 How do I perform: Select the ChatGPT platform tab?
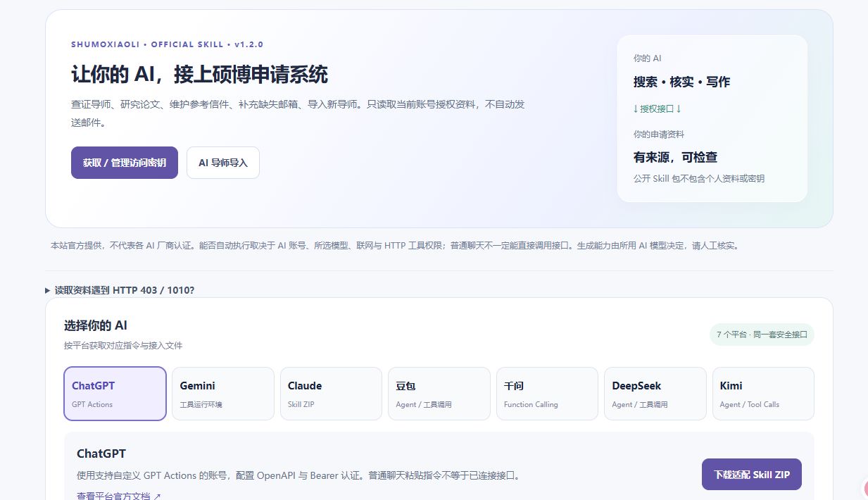click(x=115, y=394)
